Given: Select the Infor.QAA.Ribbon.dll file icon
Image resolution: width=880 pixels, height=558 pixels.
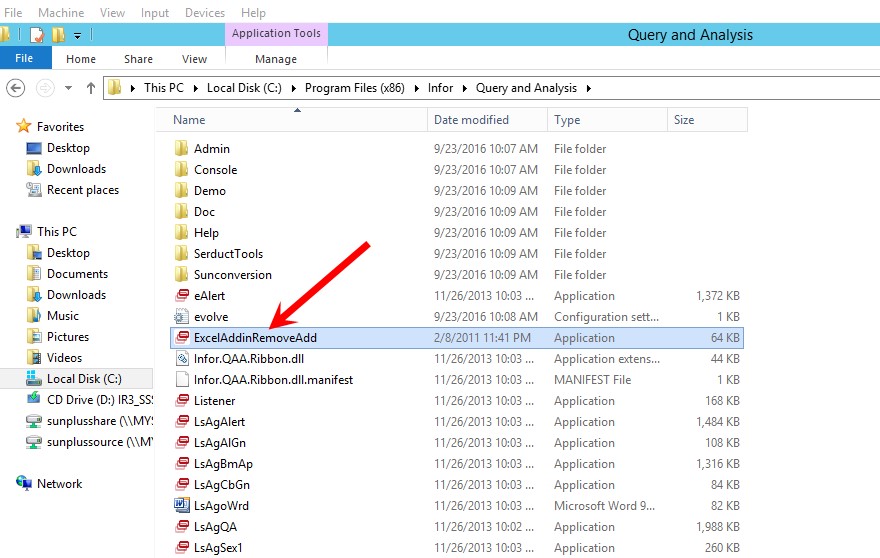Looking at the screenshot, I should click(182, 358).
